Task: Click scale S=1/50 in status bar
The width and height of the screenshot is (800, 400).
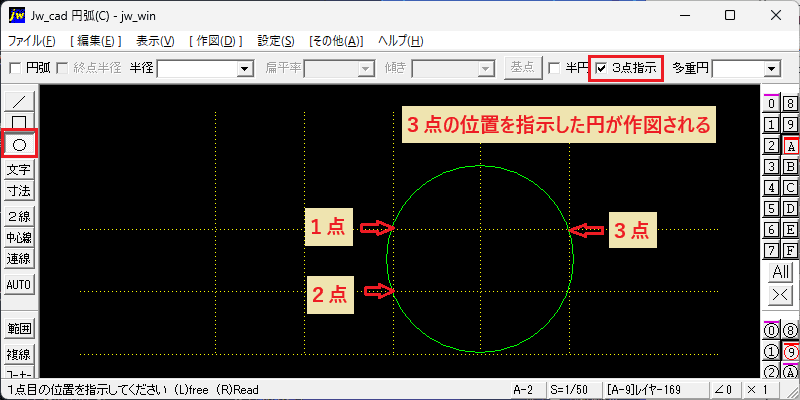Action: coord(573,390)
